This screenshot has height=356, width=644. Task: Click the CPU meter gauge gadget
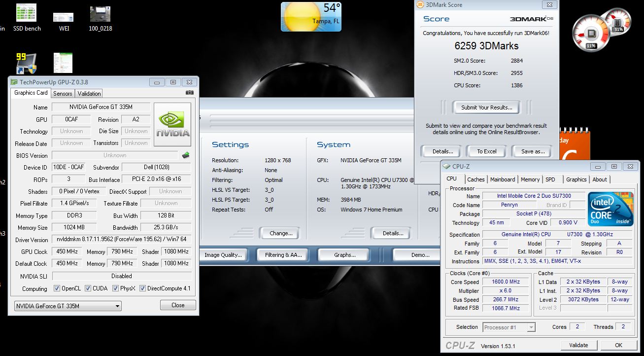click(x=591, y=33)
